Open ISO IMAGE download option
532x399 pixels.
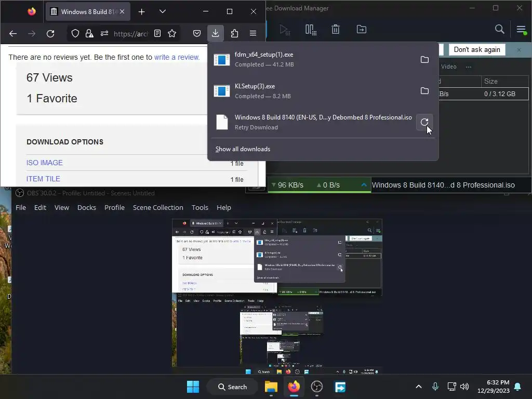tap(45, 163)
